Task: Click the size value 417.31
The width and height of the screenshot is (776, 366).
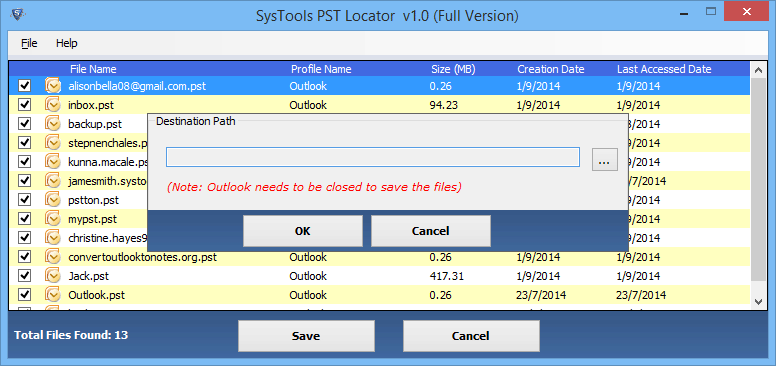Action: pyautogui.click(x=447, y=276)
